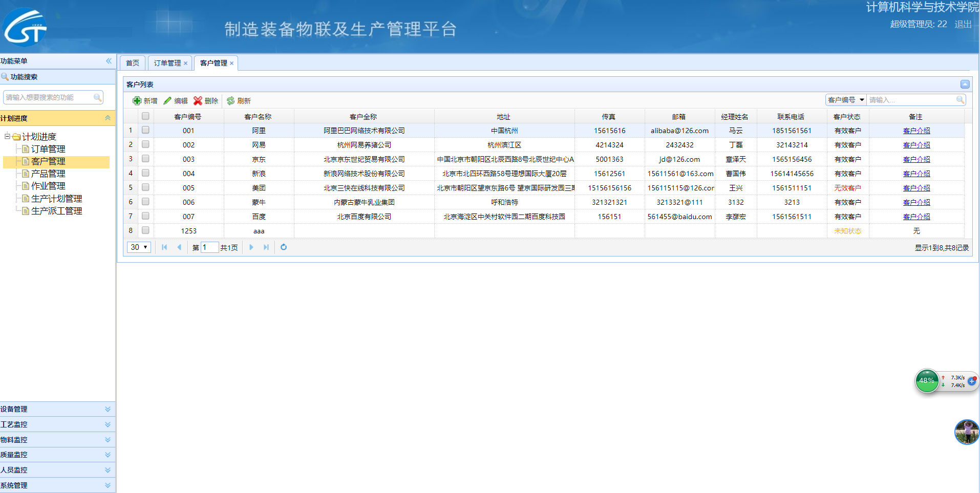This screenshot has height=493, width=980.
Task: Click the green plus 新增 icon
Action: click(137, 101)
